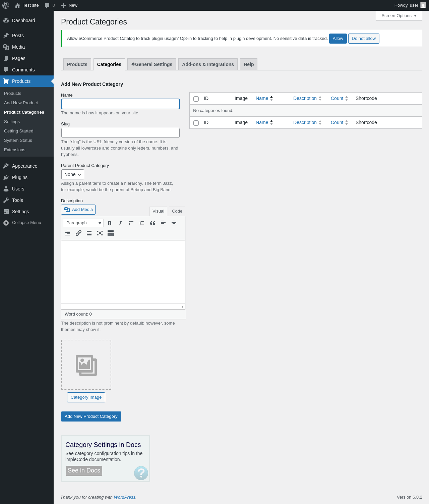Open Comments in the sidebar

pos(27,70)
